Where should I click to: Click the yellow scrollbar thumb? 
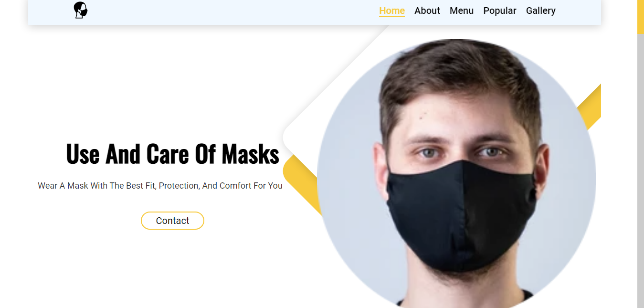pos(641,17)
